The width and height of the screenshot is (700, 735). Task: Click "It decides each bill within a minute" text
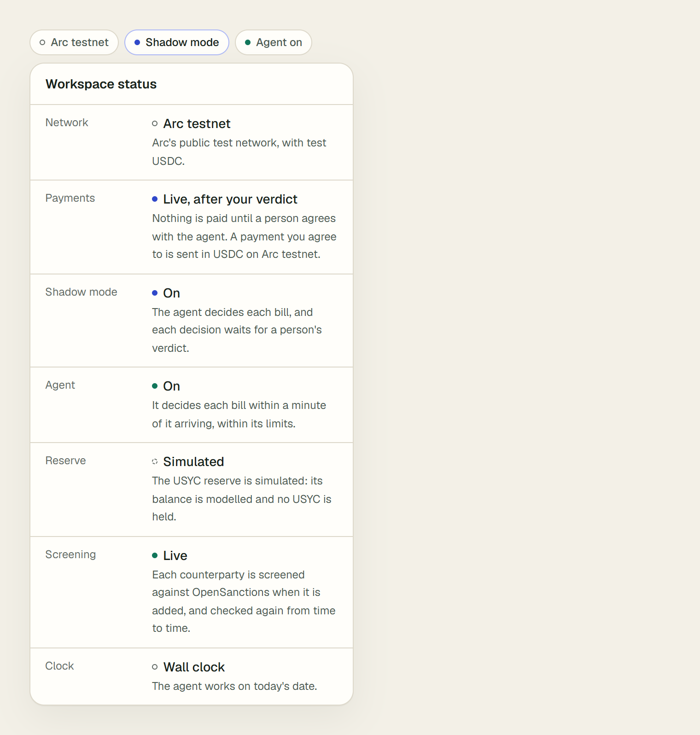click(239, 414)
